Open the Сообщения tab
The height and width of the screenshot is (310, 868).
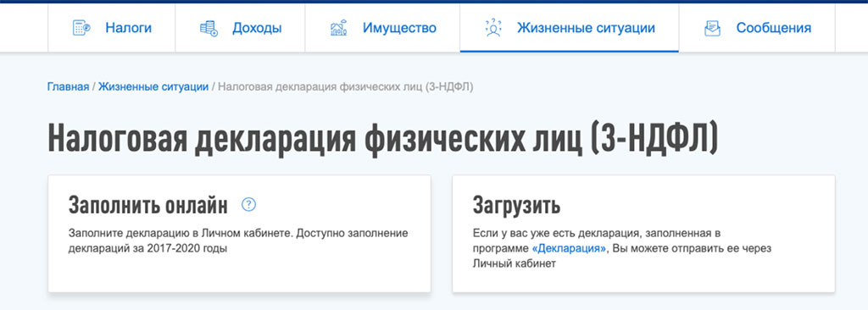757,28
